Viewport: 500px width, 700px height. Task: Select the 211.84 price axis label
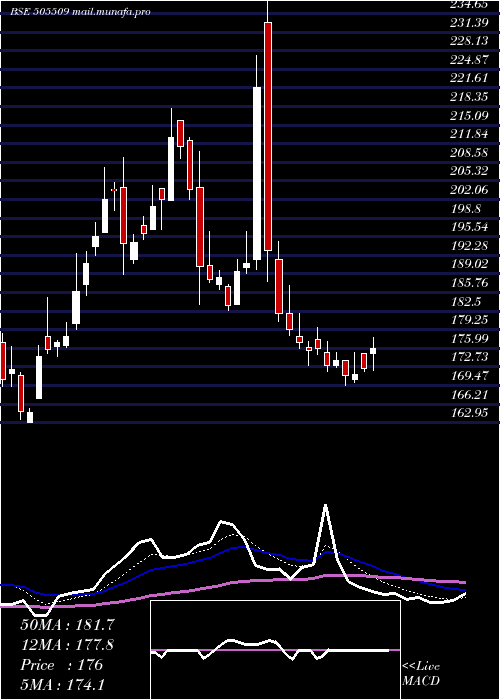pos(469,134)
